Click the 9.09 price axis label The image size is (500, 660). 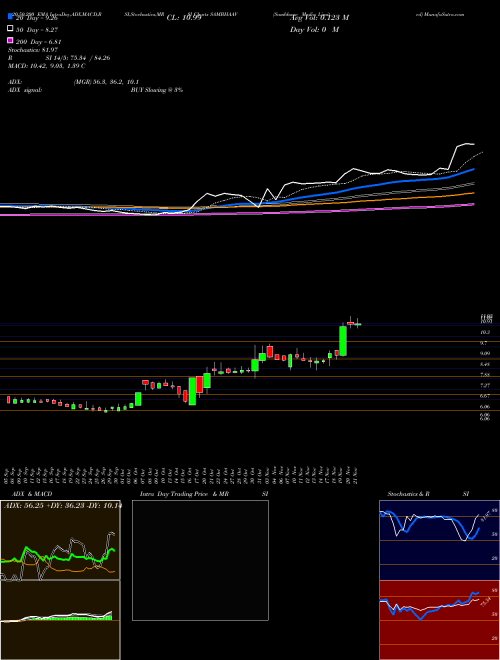(x=485, y=354)
